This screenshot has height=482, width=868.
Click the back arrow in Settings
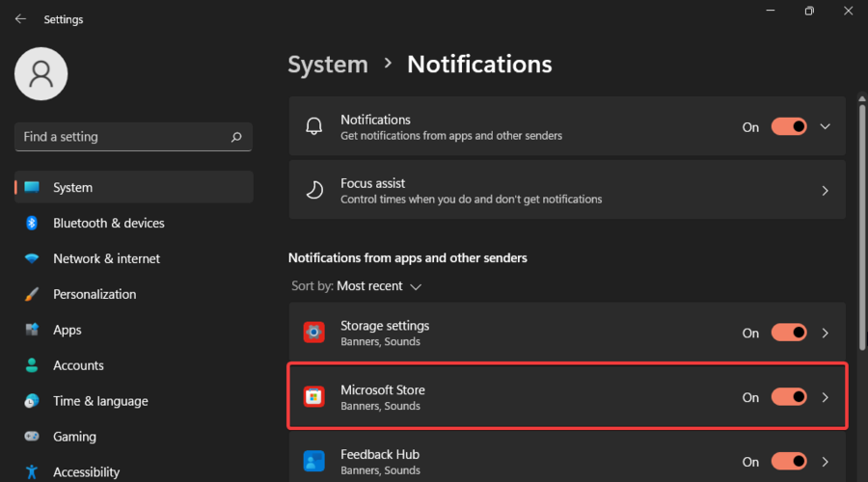(20, 19)
